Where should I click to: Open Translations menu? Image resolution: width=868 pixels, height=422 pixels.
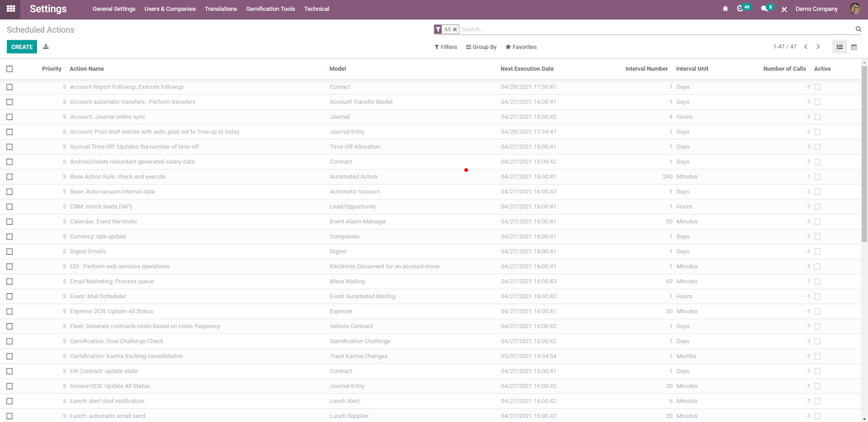click(221, 9)
